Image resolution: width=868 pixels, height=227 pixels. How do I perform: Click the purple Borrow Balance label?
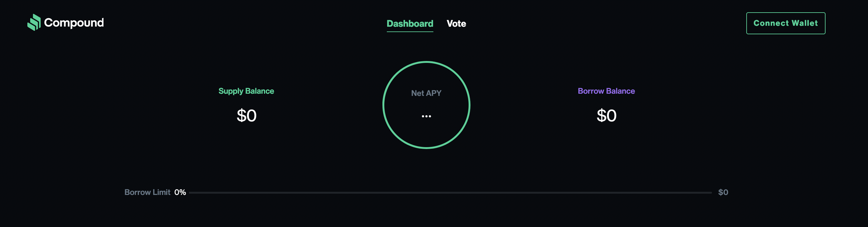[606, 91]
